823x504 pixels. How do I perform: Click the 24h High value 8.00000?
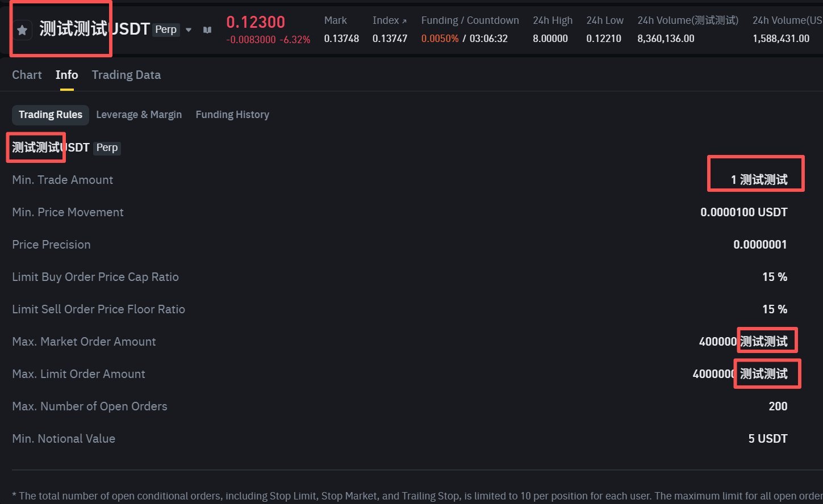pyautogui.click(x=550, y=39)
